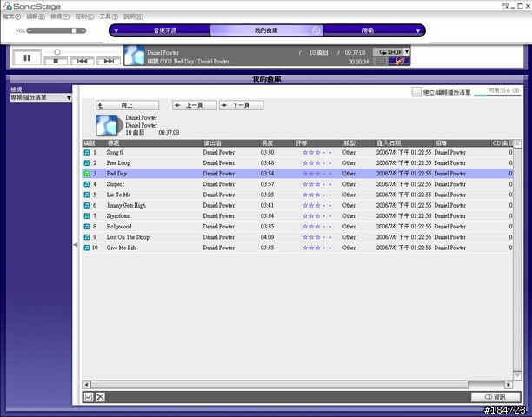
Task: Click the visualizer icon beside SHUF
Action: pos(399,62)
